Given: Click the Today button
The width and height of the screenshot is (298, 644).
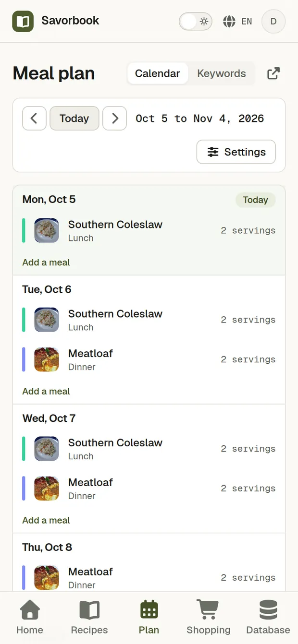Looking at the screenshot, I should point(74,119).
